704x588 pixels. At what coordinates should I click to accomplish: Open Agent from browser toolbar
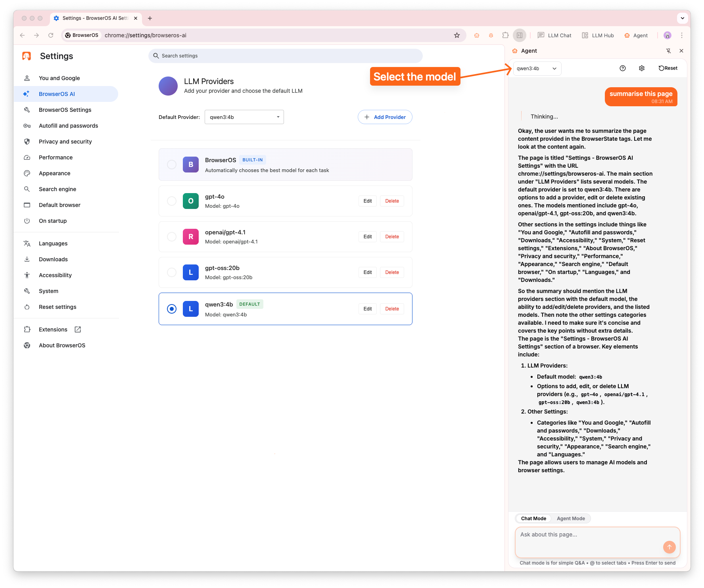pyautogui.click(x=636, y=35)
